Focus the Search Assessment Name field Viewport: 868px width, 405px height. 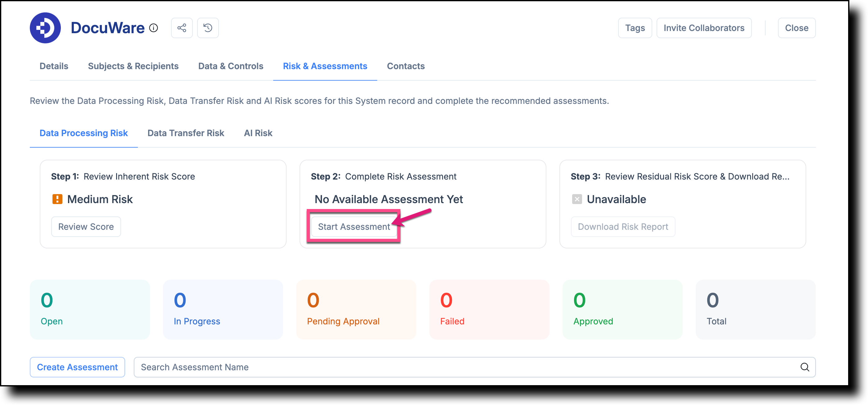tap(474, 367)
